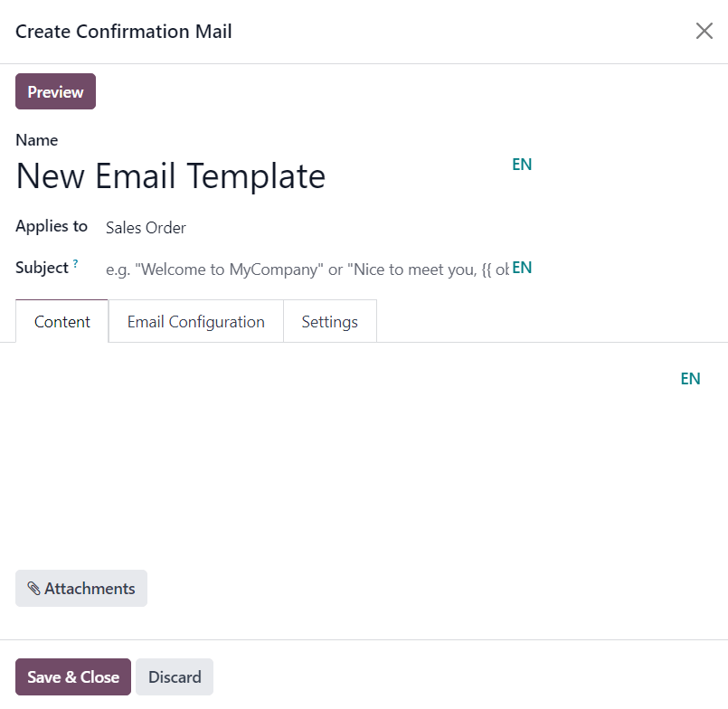Screen dimensions: 728x709
Task: Open the Settings tab
Action: point(329,321)
